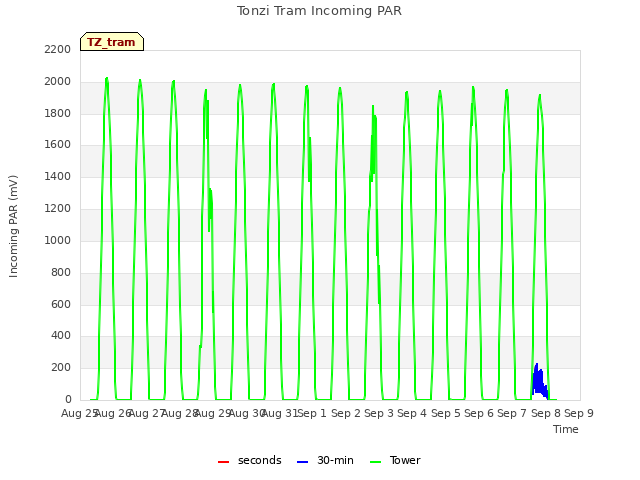Click the 600 y-axis tick label
The width and height of the screenshot is (640, 480).
coord(61,304)
